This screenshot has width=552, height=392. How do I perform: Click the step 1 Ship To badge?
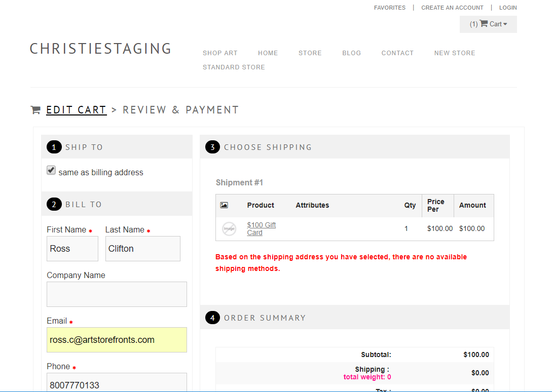pyautogui.click(x=54, y=147)
